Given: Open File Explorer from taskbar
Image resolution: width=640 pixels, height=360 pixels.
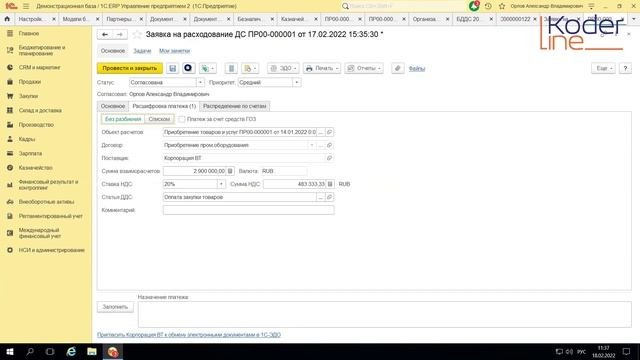Looking at the screenshot, I should point(92,351).
